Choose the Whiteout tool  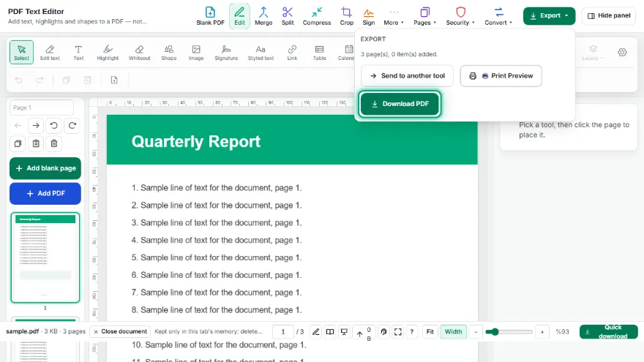[x=139, y=53]
